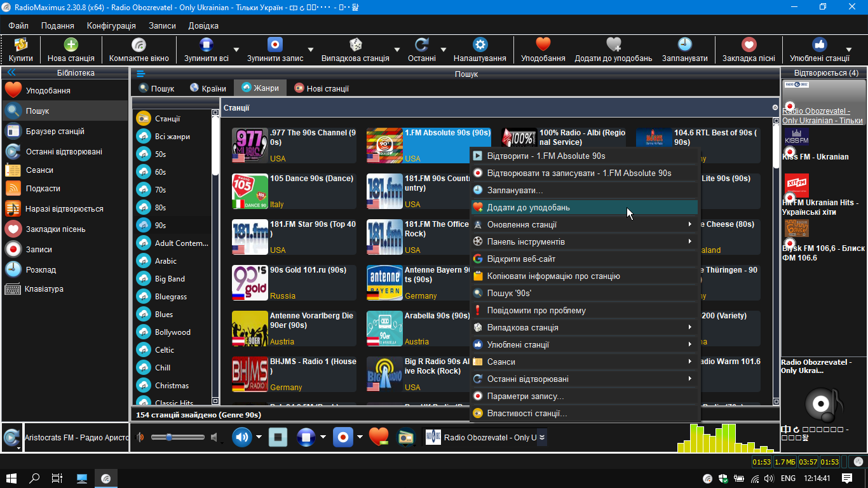Viewport: 868px width, 488px height.
Task: Expand the station name chevron in player bar
Action: click(x=542, y=437)
